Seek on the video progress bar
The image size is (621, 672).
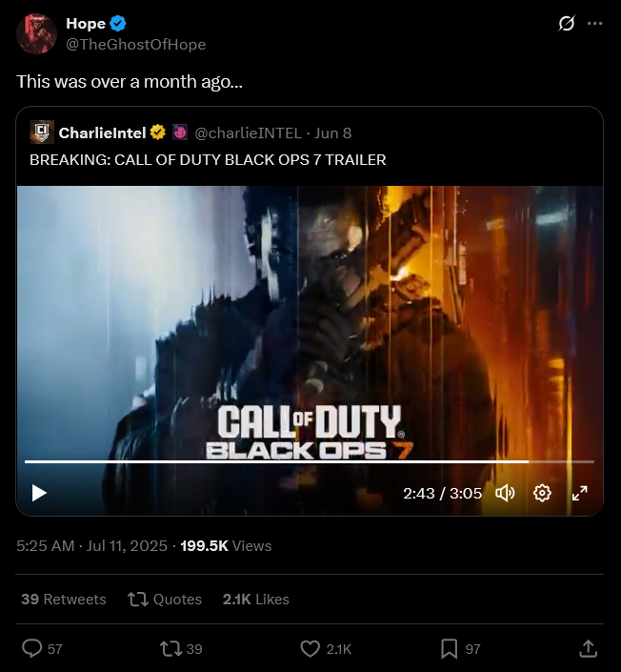pos(310,461)
